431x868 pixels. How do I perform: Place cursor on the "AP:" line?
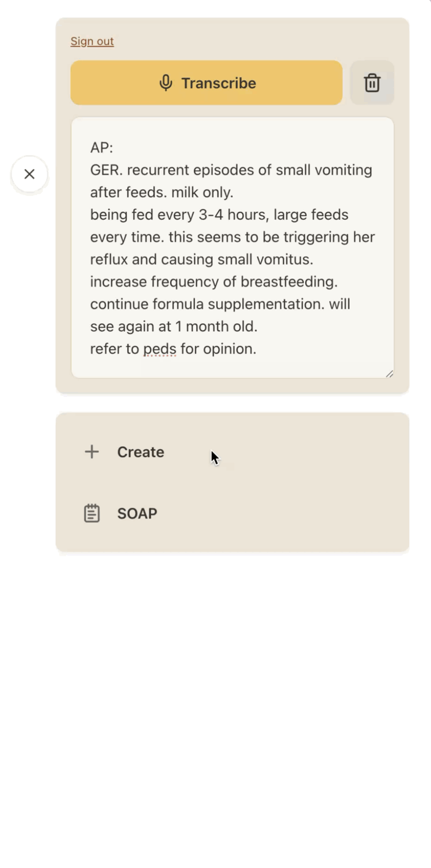coord(102,148)
